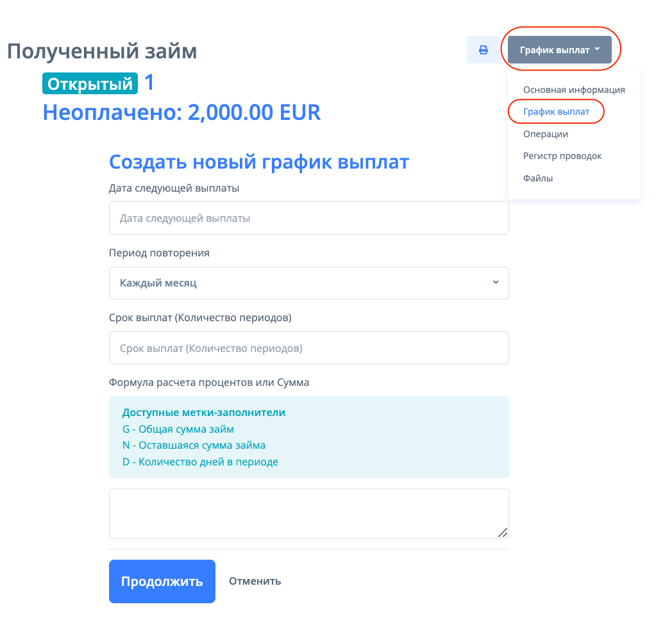This screenshot has width=672, height=618.
Task: Click the Отменить link
Action: click(x=255, y=581)
